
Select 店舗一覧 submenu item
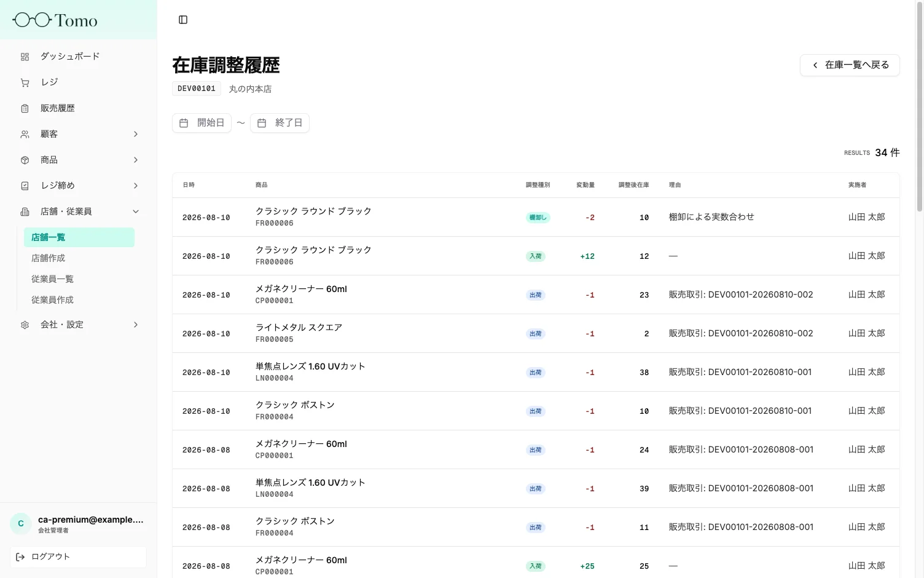(x=79, y=237)
